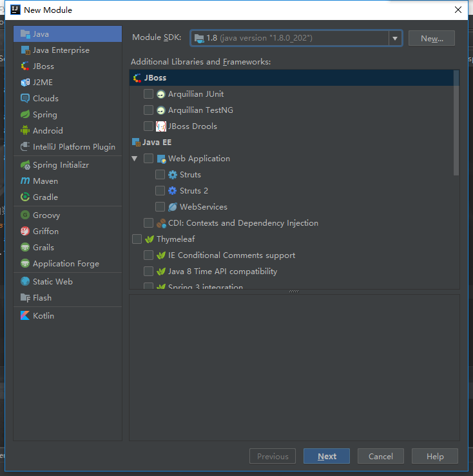Enable CDI Contexts and Dependency Injection checkbox
The width and height of the screenshot is (473, 476).
(148, 223)
